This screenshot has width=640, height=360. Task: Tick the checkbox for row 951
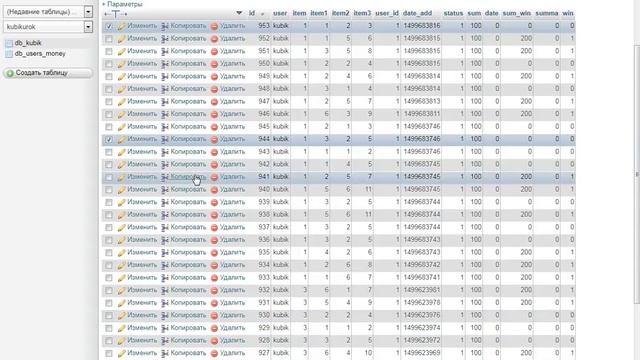coord(109,51)
